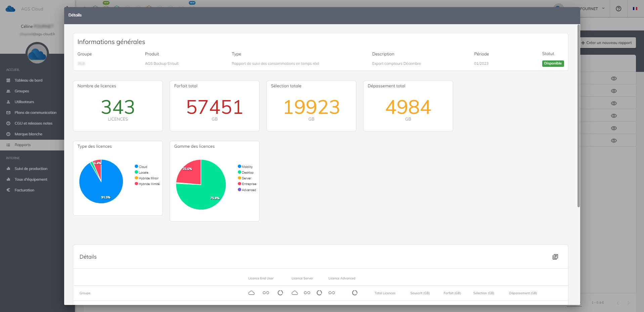Image resolution: width=644 pixels, height=312 pixels.
Task: Click the Détails dialog vertical scrollbar
Action: pyautogui.click(x=578, y=116)
